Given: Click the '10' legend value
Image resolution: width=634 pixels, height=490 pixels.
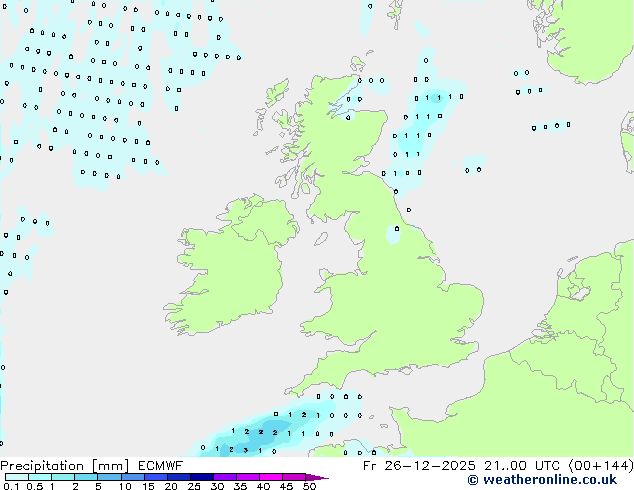Looking at the screenshot, I should [x=125, y=486].
